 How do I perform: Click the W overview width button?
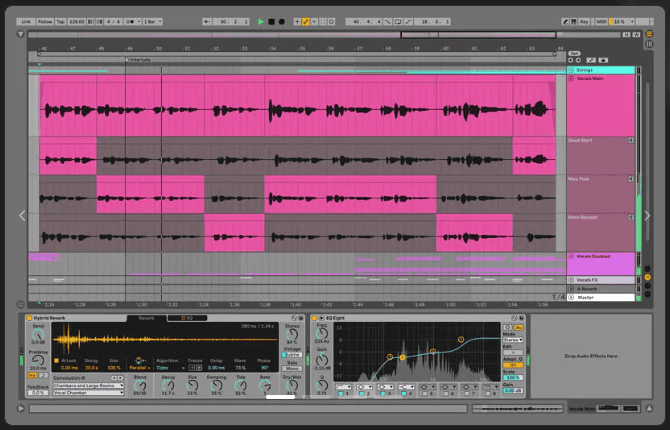(x=636, y=34)
